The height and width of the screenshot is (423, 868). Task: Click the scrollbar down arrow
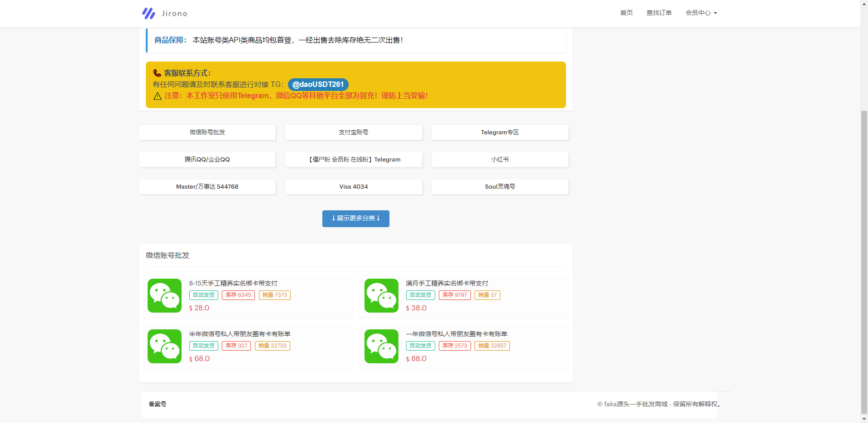864,419
